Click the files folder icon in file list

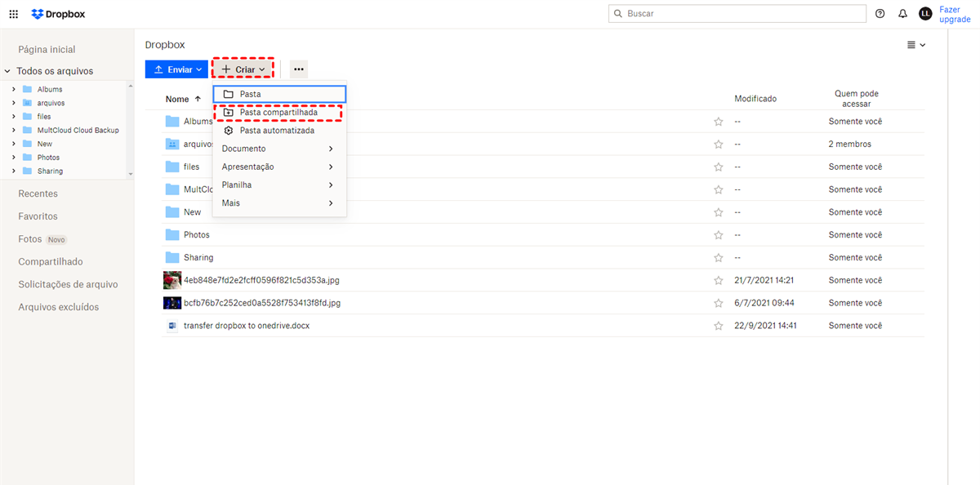(172, 167)
